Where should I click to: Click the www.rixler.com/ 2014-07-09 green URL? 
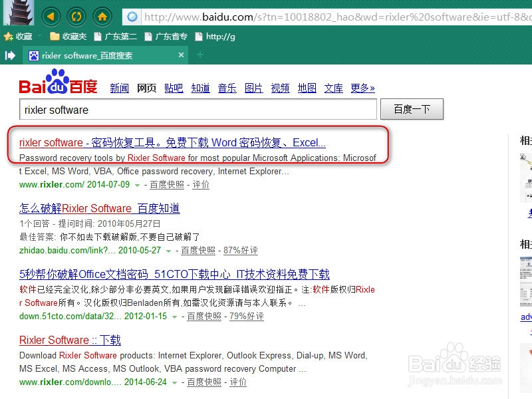click(74, 185)
